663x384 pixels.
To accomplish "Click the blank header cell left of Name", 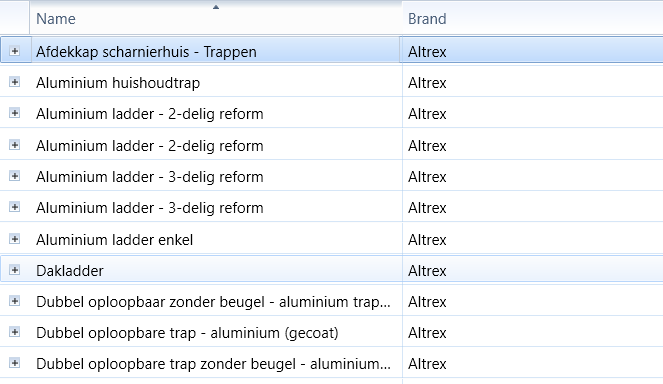I will [15, 18].
